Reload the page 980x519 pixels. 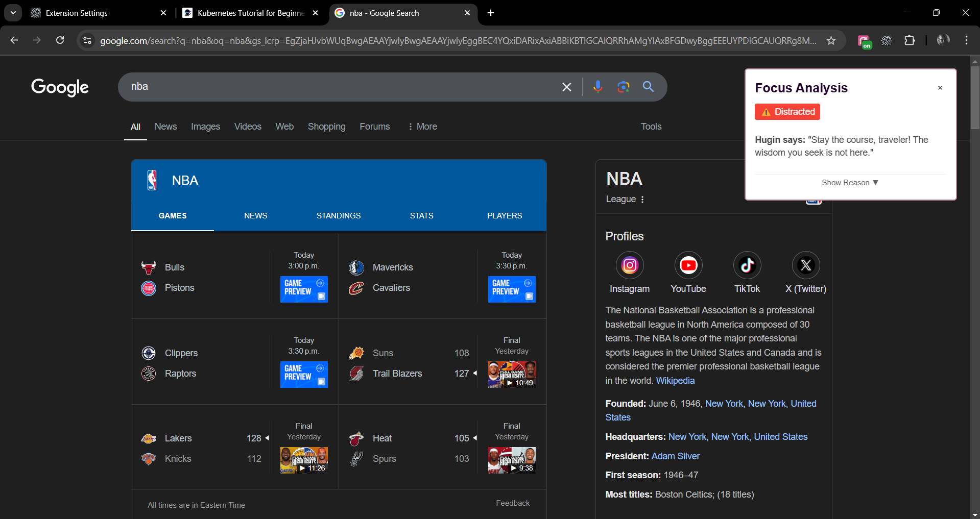(x=60, y=40)
